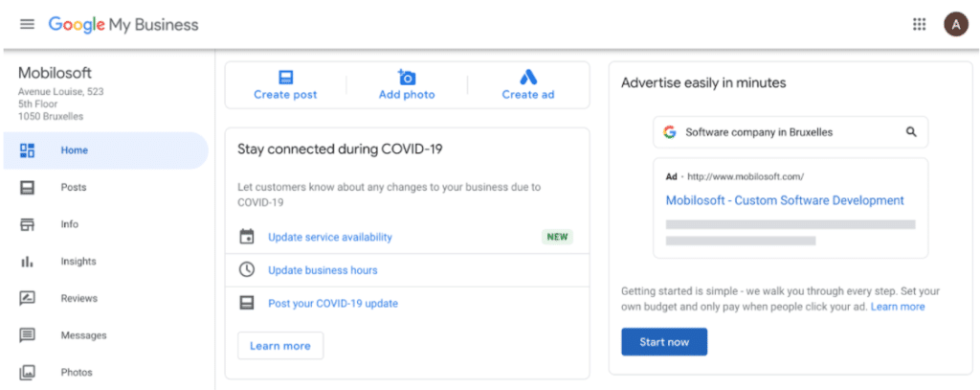Click the Home dashboard icon in sidebar

pyautogui.click(x=27, y=150)
